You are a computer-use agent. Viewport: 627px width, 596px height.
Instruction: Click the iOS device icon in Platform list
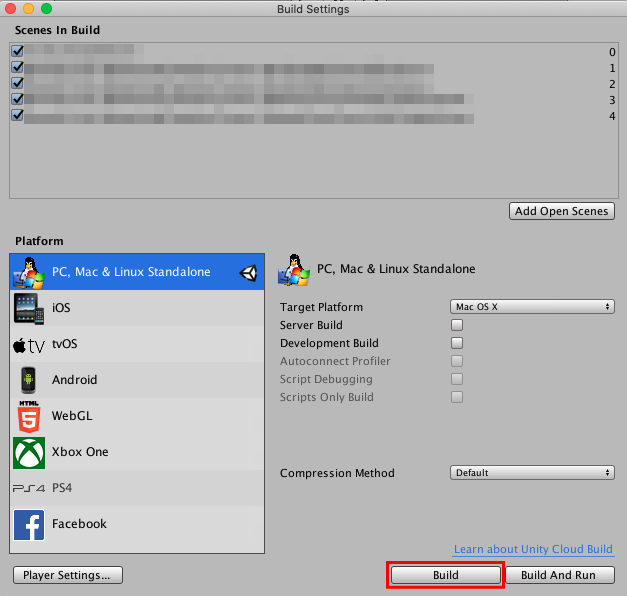29,308
